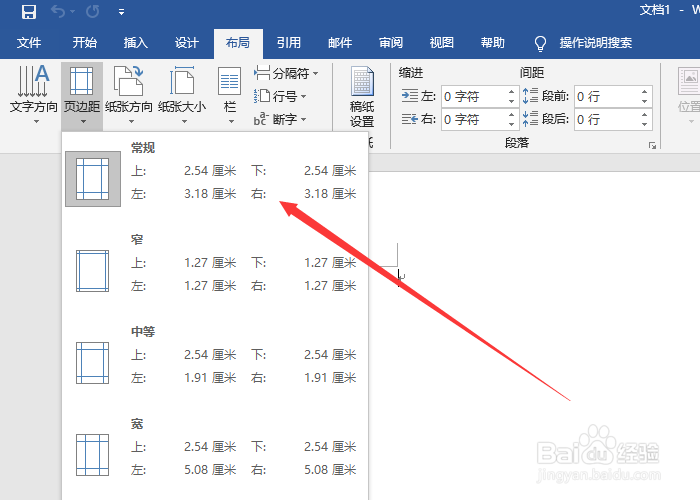Click the 稿纸设置 manuscript paper icon
Image resolution: width=700 pixels, height=500 pixels.
[x=362, y=81]
